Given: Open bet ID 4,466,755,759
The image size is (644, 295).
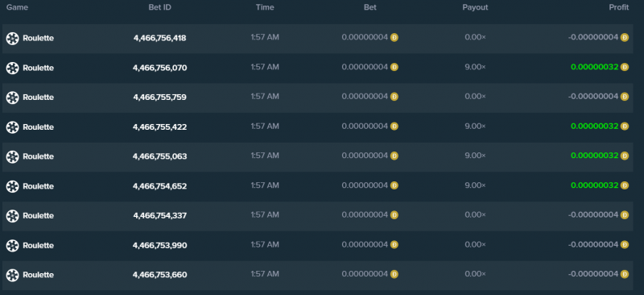Looking at the screenshot, I should point(159,98).
